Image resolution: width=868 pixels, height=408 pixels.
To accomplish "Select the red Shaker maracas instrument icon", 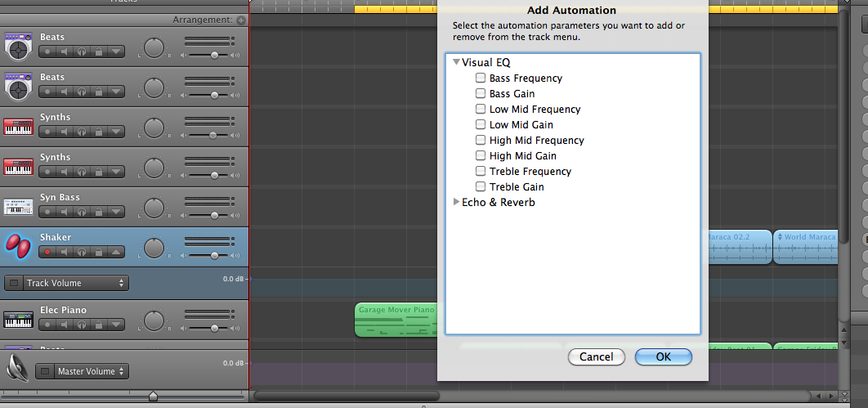I will coord(18,246).
